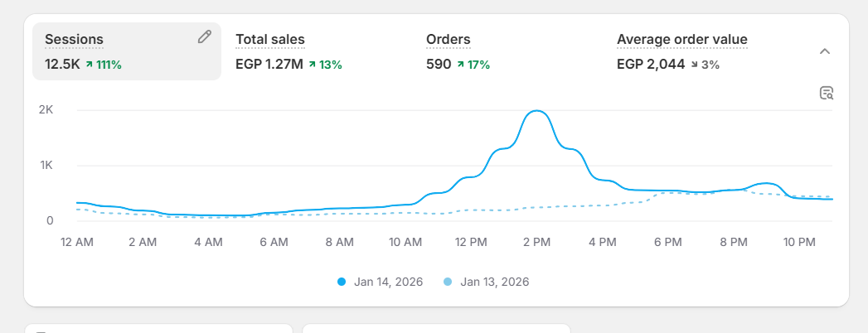Click the 12.5K sessions value
Viewport: 868px width, 333px height.
click(x=62, y=64)
